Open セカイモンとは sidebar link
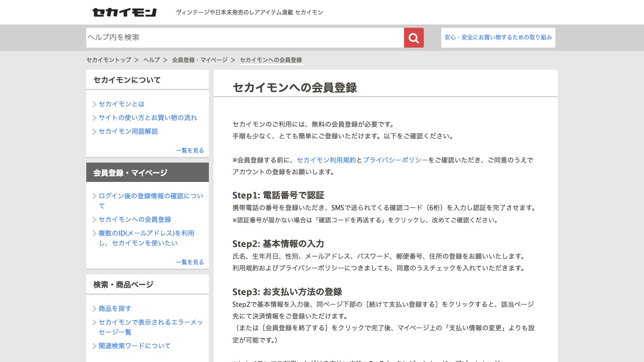Viewport: 644px width, 362px height. click(x=122, y=104)
